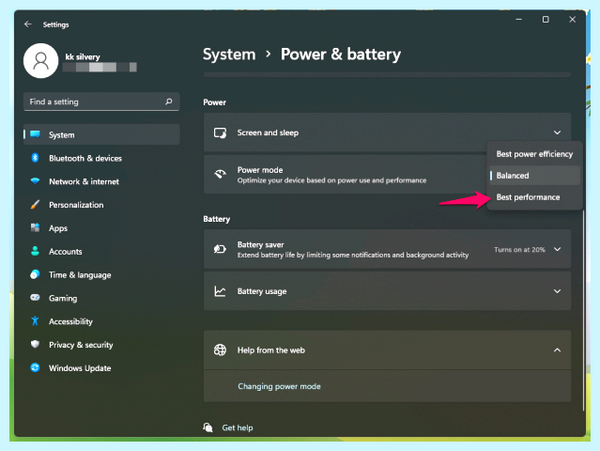The image size is (600, 451).
Task: Open Accounts settings page
Action: 101,251
